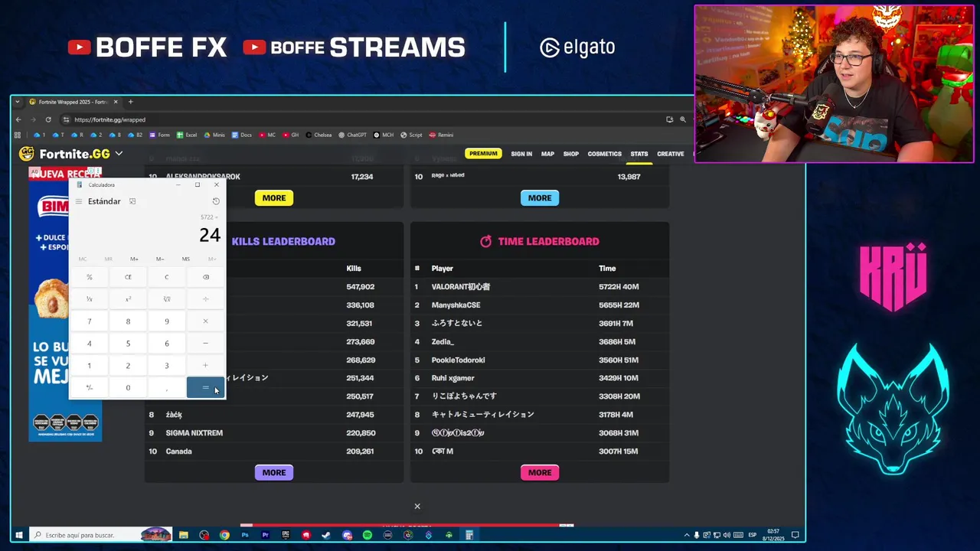The width and height of the screenshot is (980, 551).
Task: Open the Docs bookmark
Action: (241, 135)
